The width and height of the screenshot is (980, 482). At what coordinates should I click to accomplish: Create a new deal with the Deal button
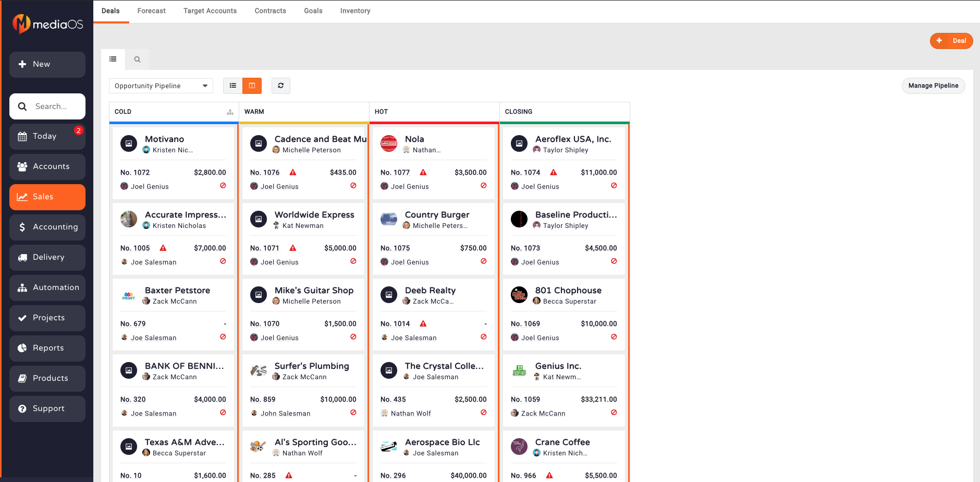point(951,41)
